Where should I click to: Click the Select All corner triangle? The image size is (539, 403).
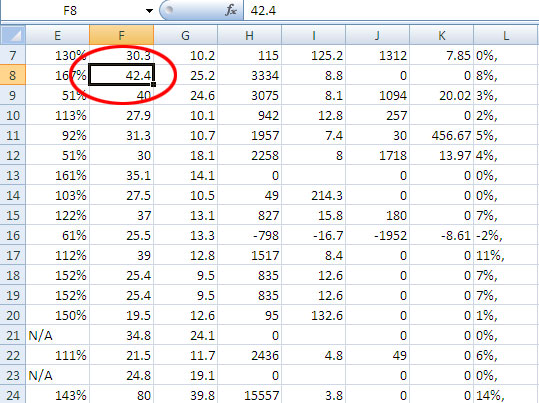click(13, 35)
